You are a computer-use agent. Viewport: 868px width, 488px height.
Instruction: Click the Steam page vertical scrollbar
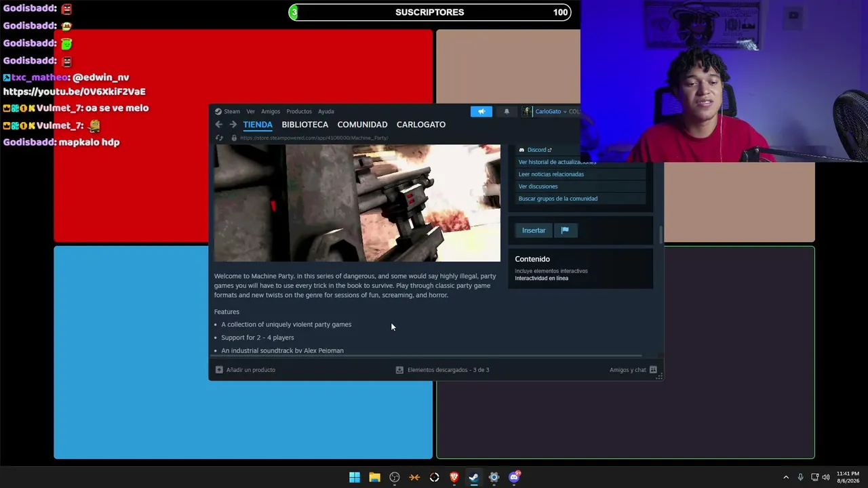click(660, 235)
